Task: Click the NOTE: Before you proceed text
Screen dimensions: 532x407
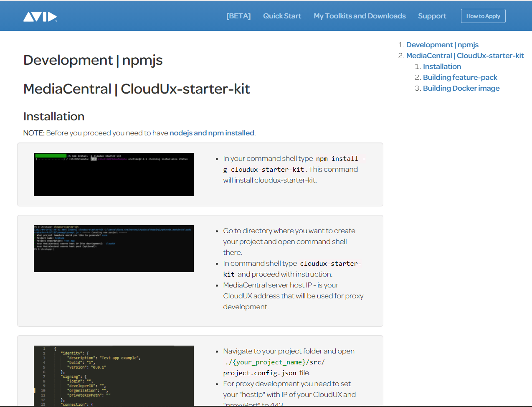Action: tap(139, 133)
